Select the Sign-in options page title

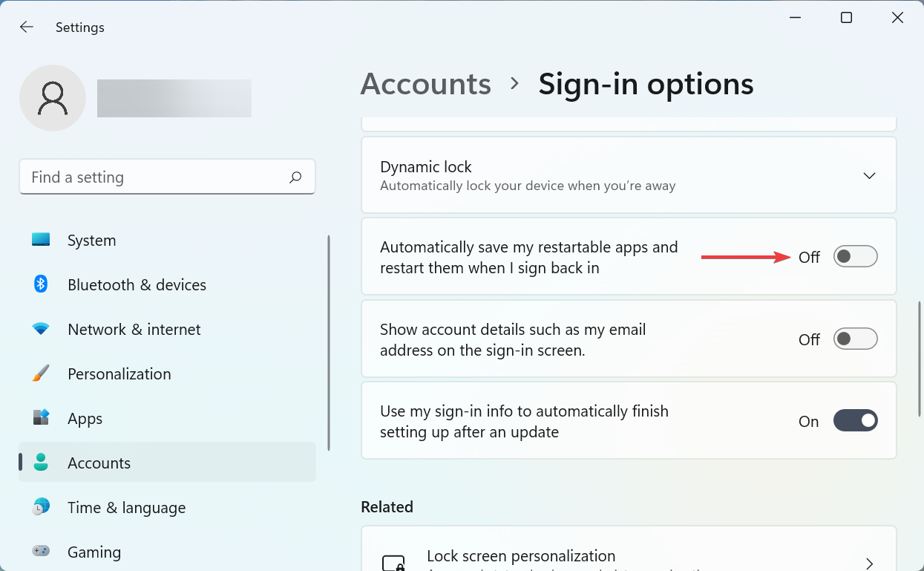point(646,84)
